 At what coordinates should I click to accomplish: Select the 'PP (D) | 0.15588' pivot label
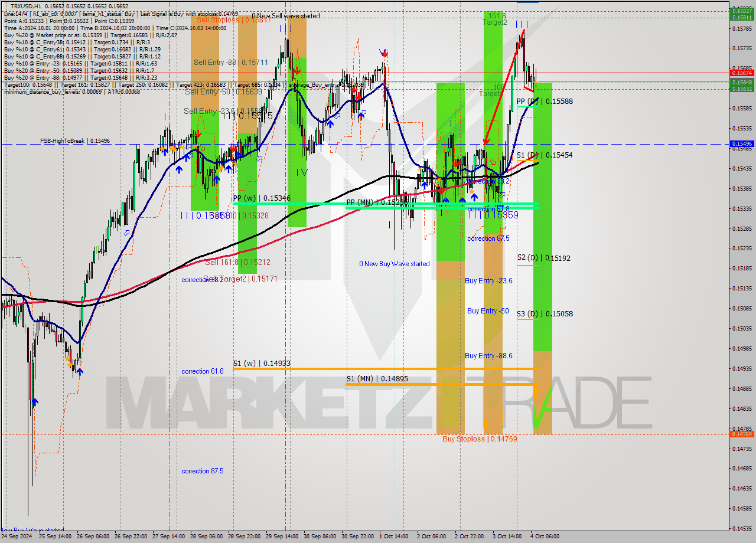pos(545,102)
